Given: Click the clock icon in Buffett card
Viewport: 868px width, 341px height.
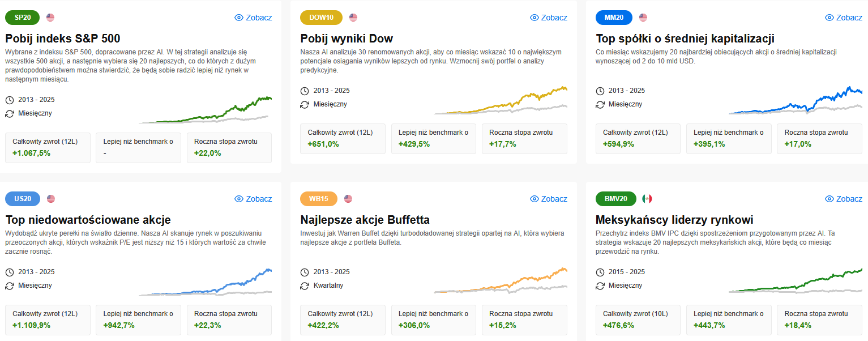Looking at the screenshot, I should click(x=305, y=272).
